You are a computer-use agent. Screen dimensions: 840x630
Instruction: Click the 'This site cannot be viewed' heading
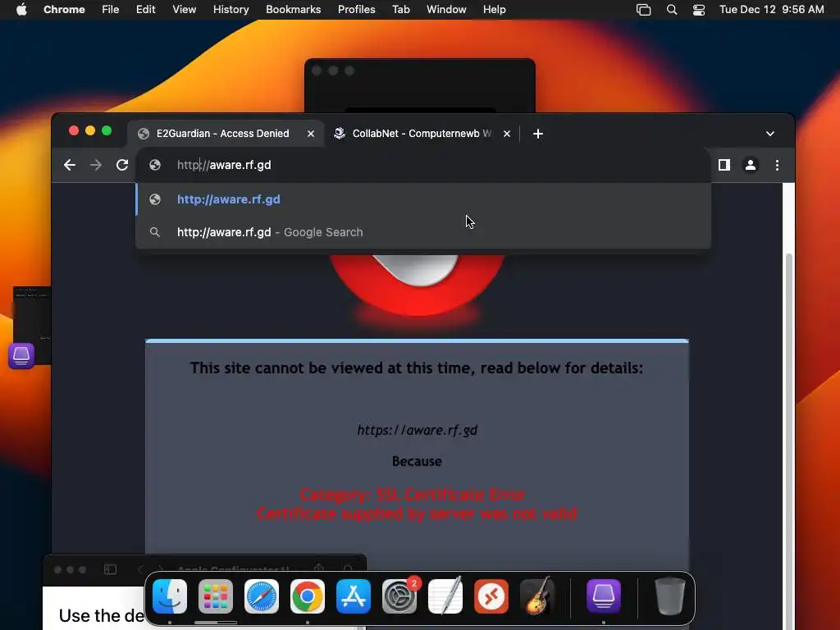(x=416, y=368)
